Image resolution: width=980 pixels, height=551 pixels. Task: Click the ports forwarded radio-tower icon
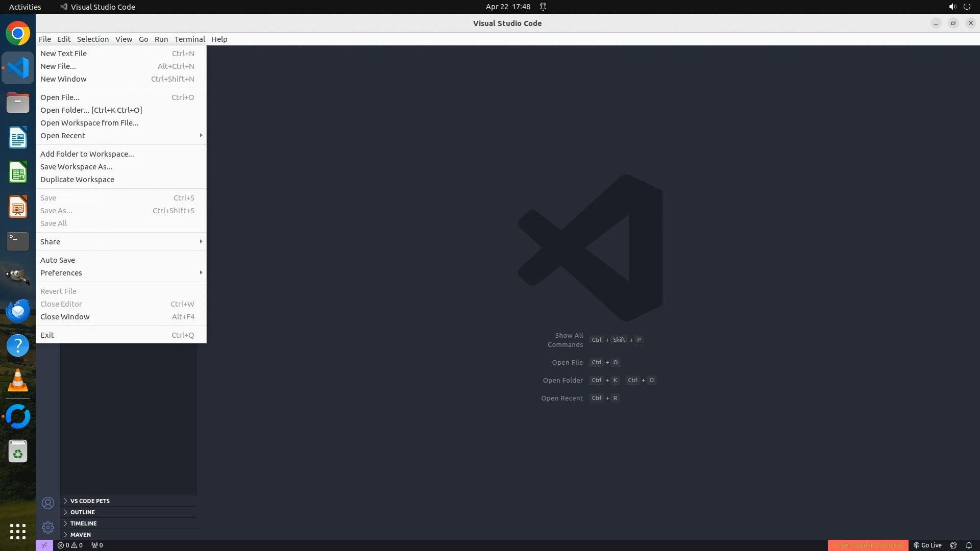(x=97, y=545)
